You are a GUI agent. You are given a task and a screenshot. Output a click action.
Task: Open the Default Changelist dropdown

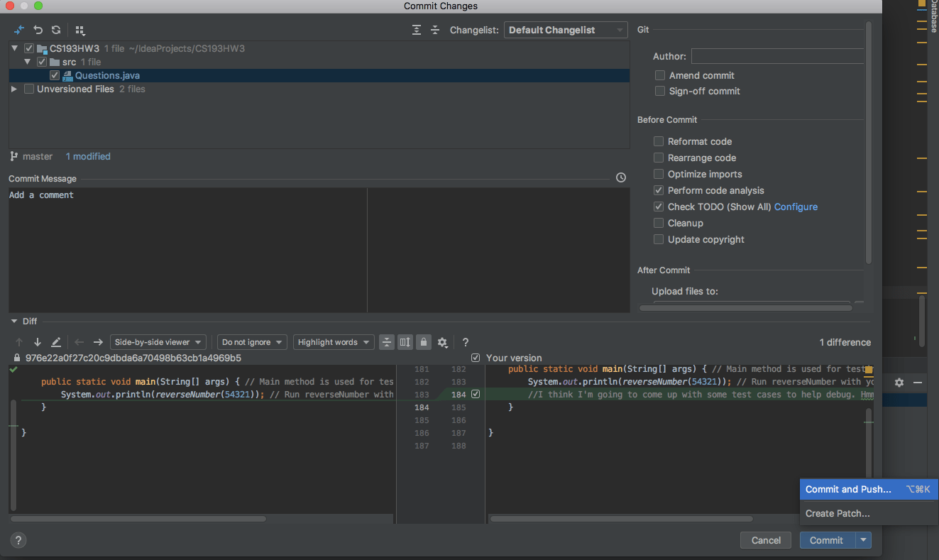click(x=566, y=30)
